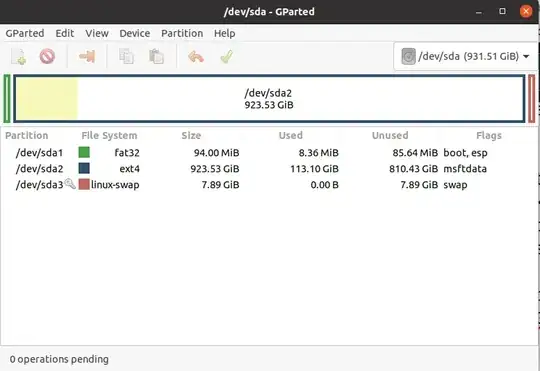The image size is (540, 371).
Task: Select the red swap sliver in disk map
Action: click(532, 99)
